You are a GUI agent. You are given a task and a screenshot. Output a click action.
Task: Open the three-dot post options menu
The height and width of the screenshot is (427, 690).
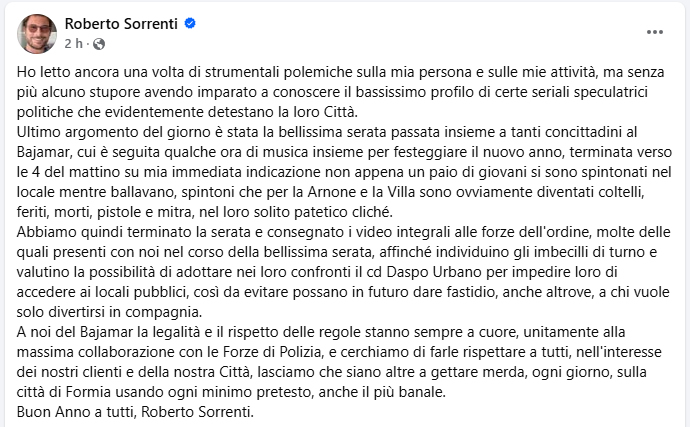[655, 32]
